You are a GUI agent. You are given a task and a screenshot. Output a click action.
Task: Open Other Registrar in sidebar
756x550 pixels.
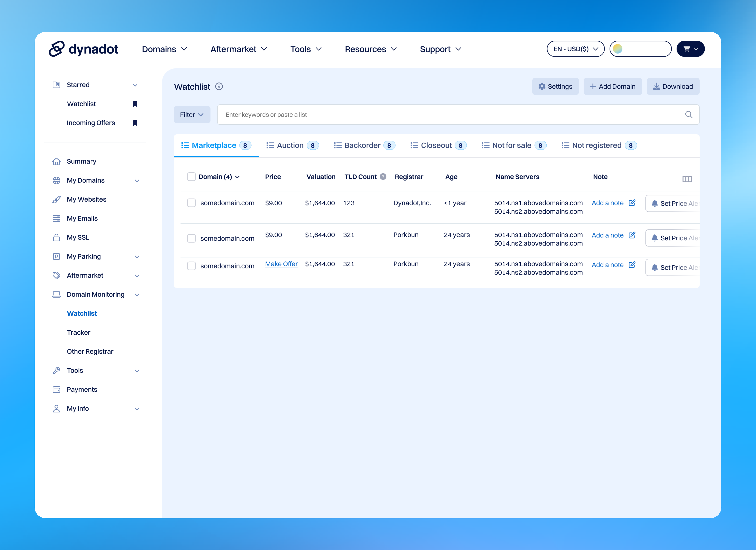pos(90,352)
